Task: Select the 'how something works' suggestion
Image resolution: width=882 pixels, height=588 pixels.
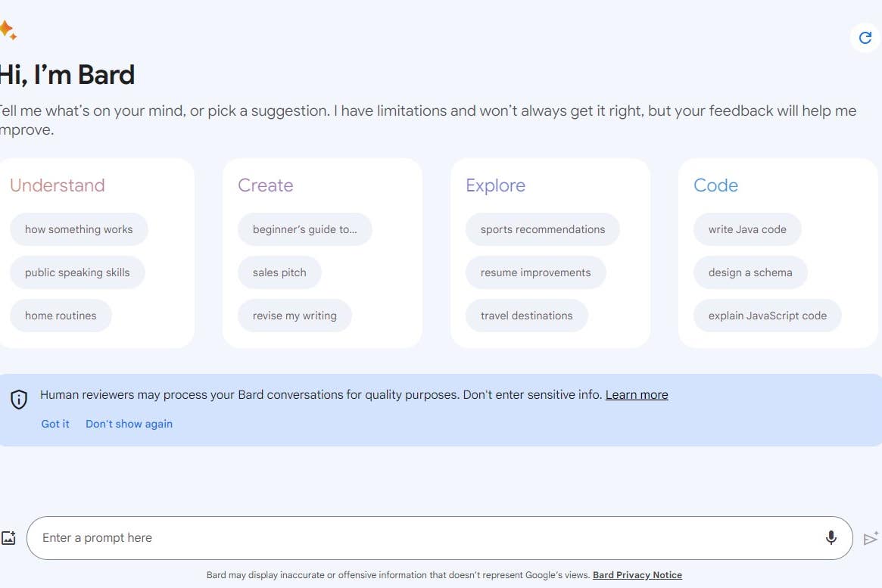Action: [79, 229]
